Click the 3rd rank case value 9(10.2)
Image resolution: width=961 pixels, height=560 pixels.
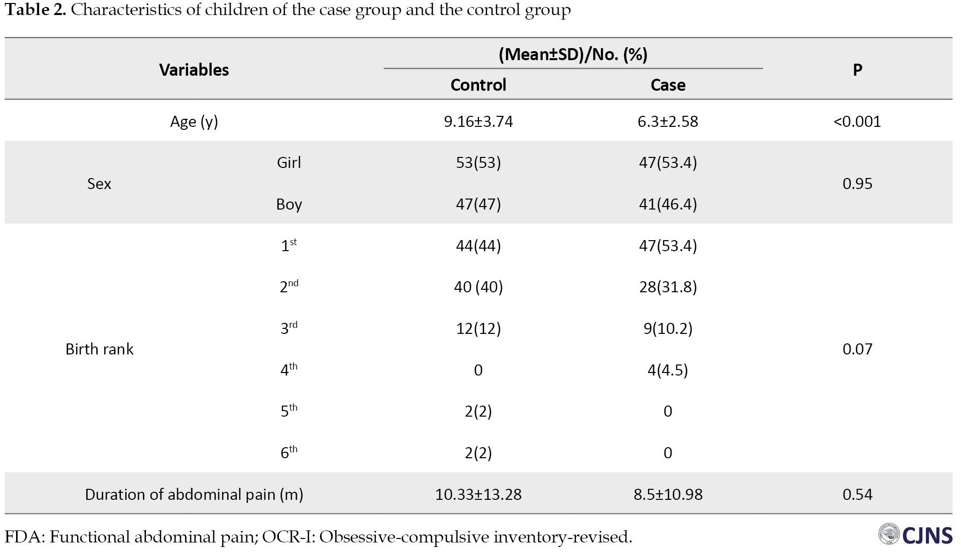[x=668, y=328]
